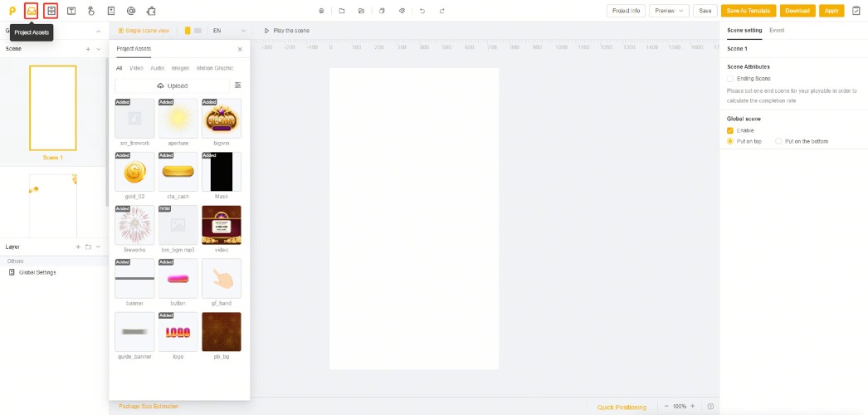Select portrait orientation toggle

[x=188, y=31]
